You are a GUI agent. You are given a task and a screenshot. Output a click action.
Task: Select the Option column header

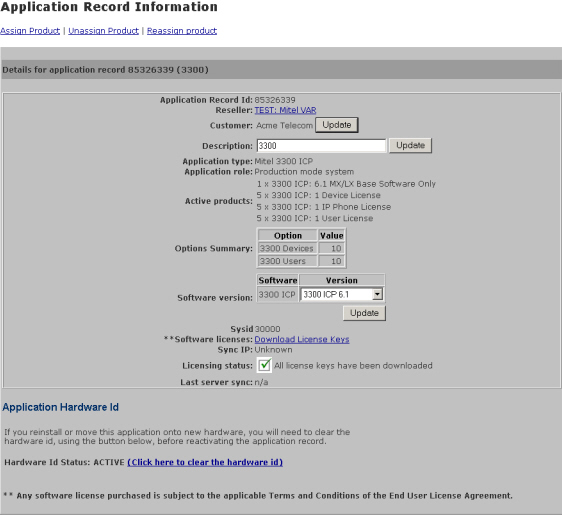point(288,235)
